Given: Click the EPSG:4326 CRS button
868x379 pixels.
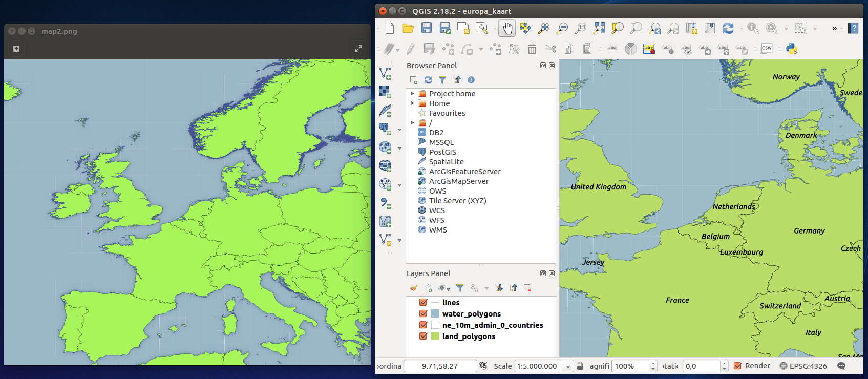Looking at the screenshot, I should tap(803, 366).
